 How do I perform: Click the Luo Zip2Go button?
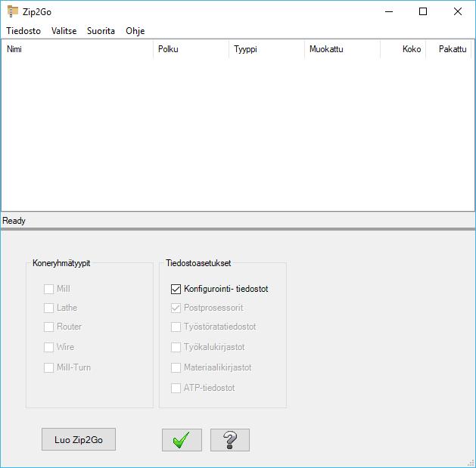click(79, 439)
